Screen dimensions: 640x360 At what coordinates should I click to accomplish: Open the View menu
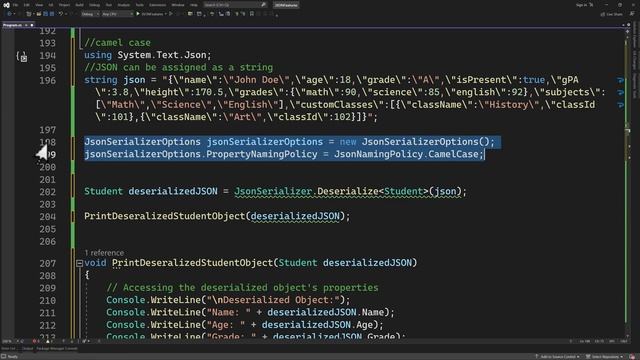[39, 5]
